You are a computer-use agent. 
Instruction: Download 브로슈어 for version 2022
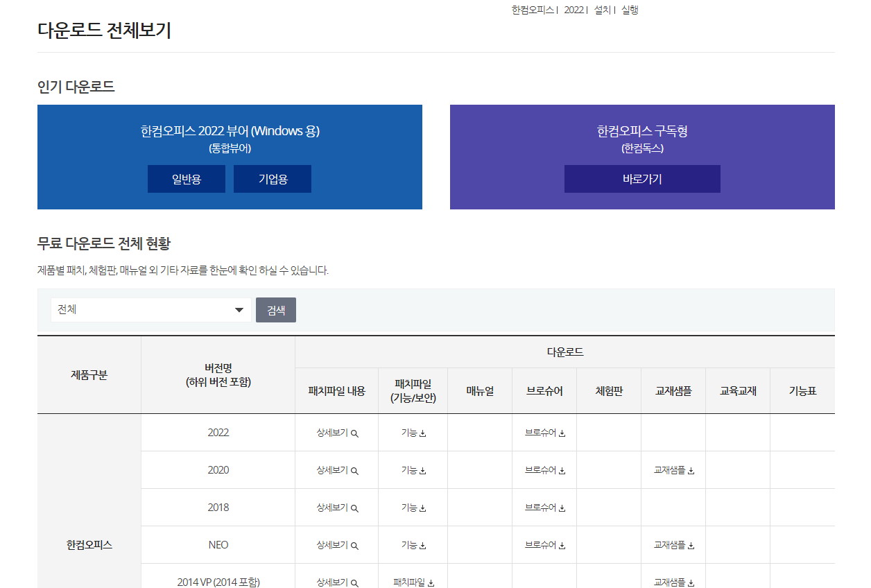(545, 433)
